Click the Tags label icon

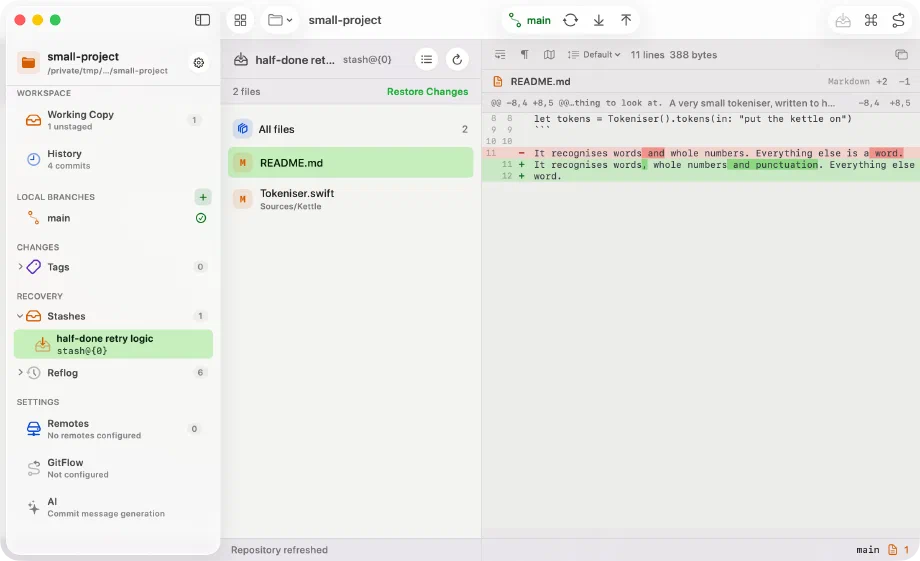tap(34, 267)
